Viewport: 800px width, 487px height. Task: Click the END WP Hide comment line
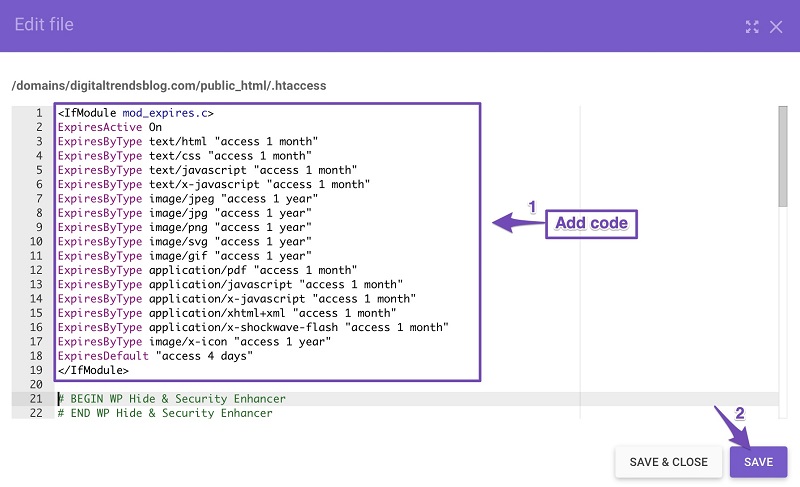point(165,413)
